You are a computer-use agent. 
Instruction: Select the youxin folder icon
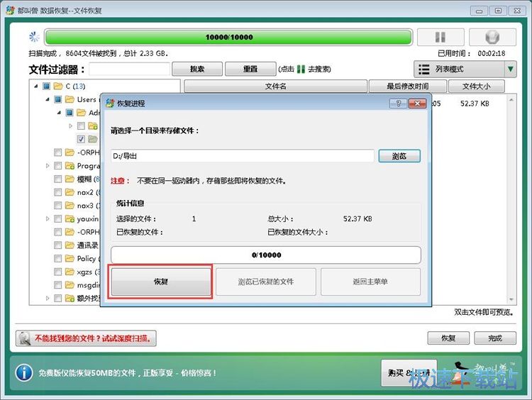70,219
